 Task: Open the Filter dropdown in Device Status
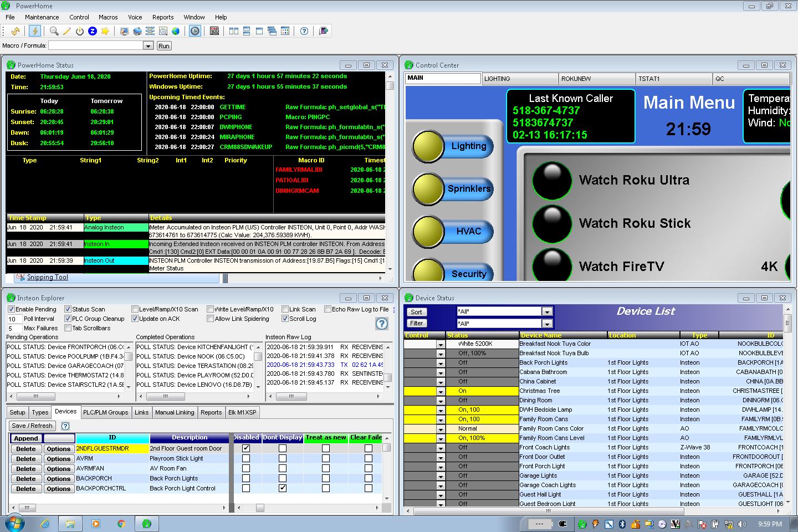click(547, 324)
